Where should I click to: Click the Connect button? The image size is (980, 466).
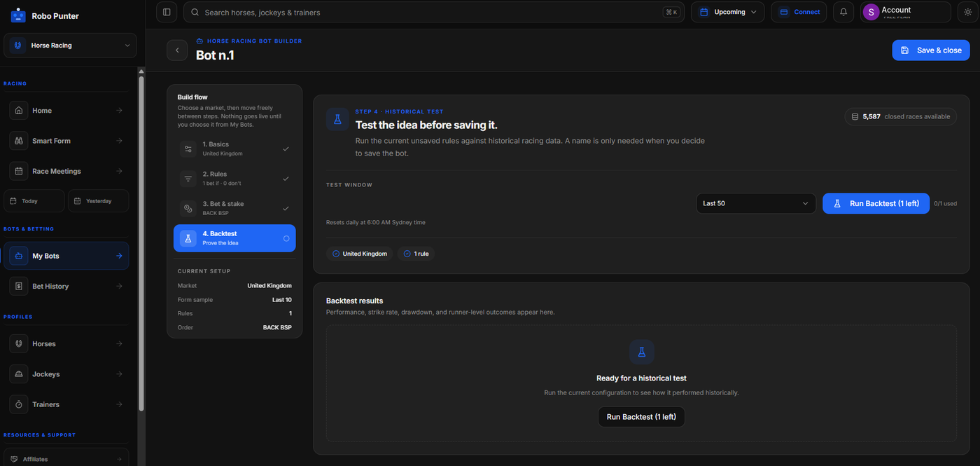pyautogui.click(x=799, y=12)
